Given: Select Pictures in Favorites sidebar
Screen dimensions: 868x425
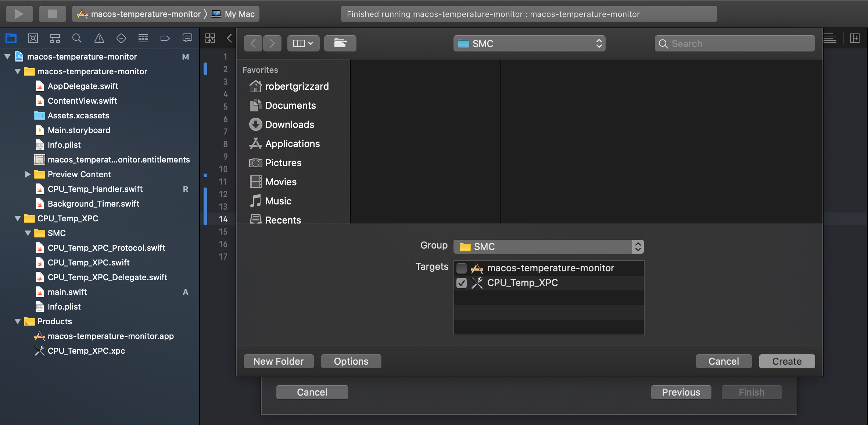Looking at the screenshot, I should click(276, 163).
